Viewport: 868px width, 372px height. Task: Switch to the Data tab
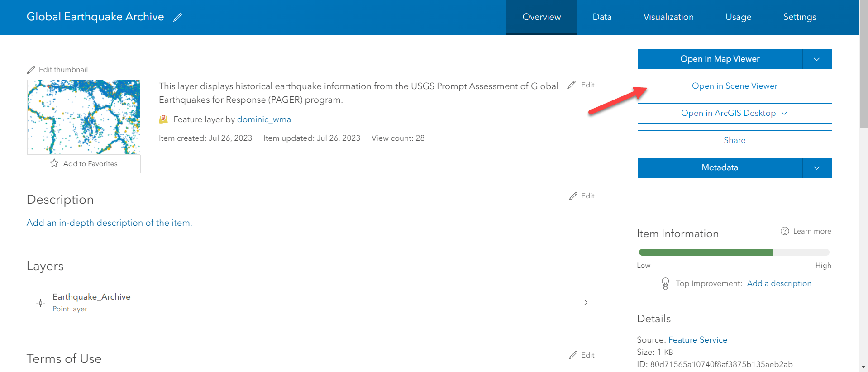602,17
